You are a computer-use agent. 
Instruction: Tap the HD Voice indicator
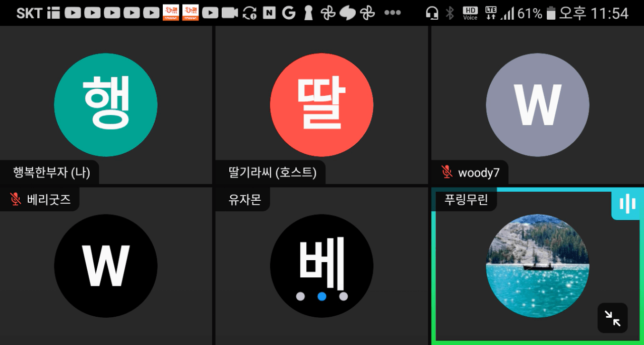[x=470, y=13]
